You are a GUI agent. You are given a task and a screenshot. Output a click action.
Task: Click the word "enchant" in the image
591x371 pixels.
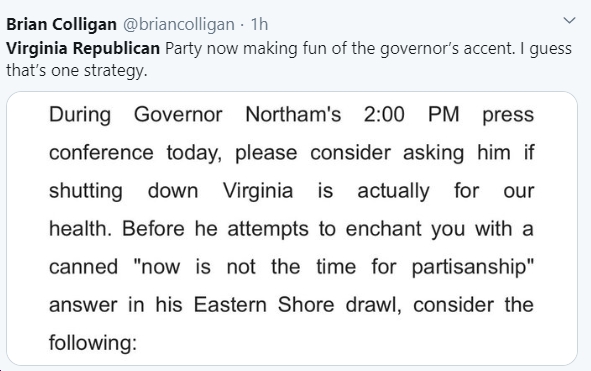coord(383,228)
